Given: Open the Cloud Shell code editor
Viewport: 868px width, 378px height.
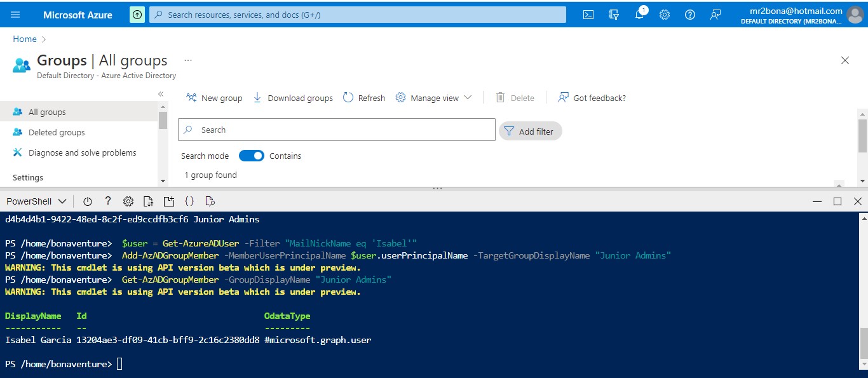Looking at the screenshot, I should click(189, 201).
